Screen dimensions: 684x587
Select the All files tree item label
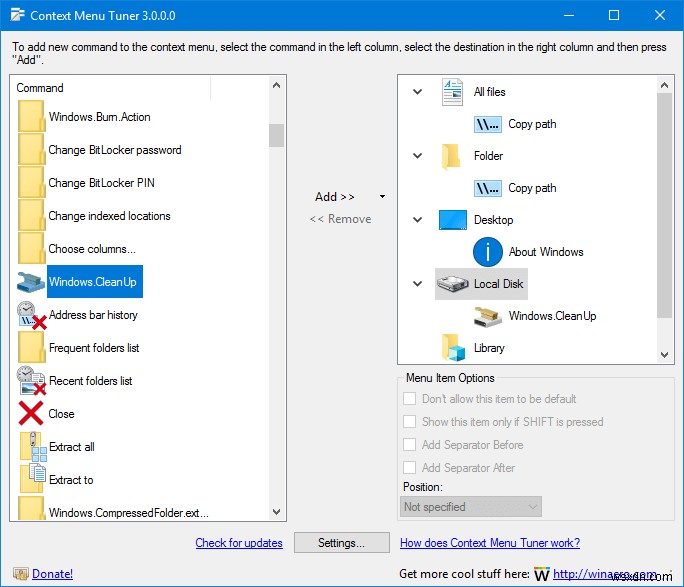(x=489, y=92)
